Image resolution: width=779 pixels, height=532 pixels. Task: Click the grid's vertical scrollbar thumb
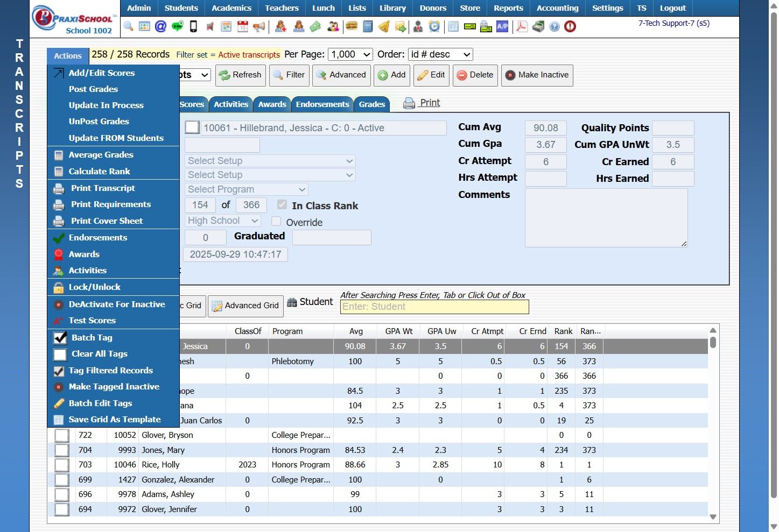click(713, 343)
